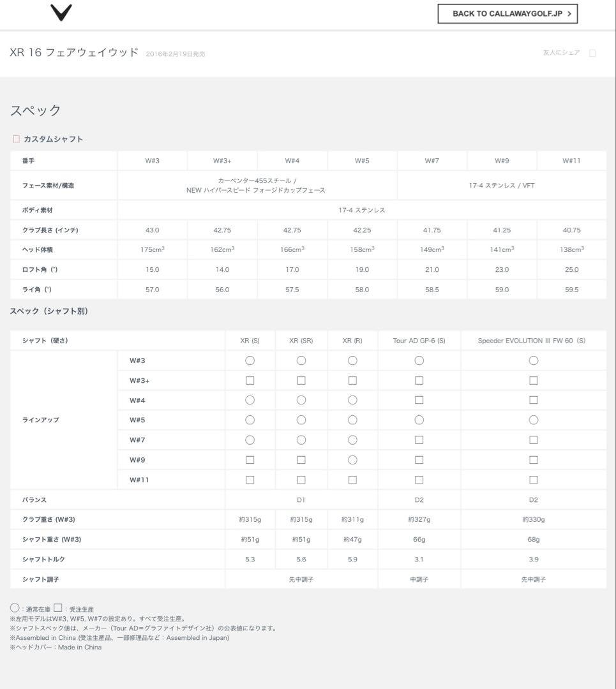616x689 pixels.
Task: Click the W#3 Speeder EVOLUTION III circle
Action: tap(533, 360)
